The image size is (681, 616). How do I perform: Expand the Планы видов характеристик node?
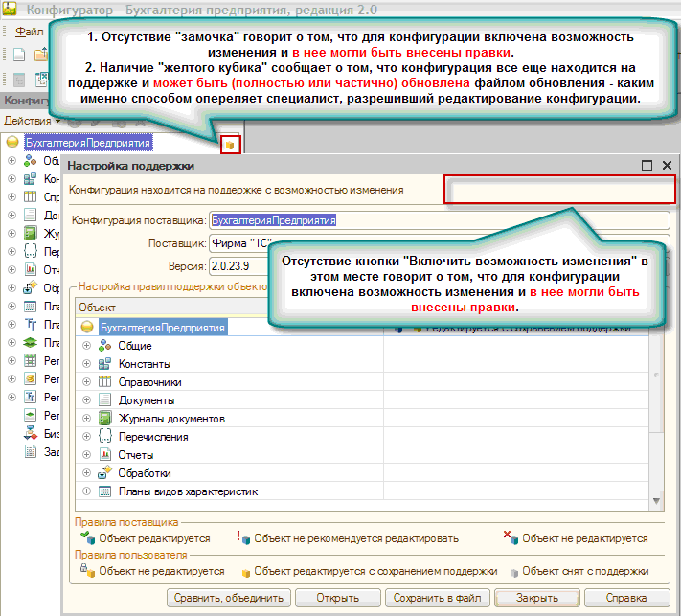click(x=87, y=491)
